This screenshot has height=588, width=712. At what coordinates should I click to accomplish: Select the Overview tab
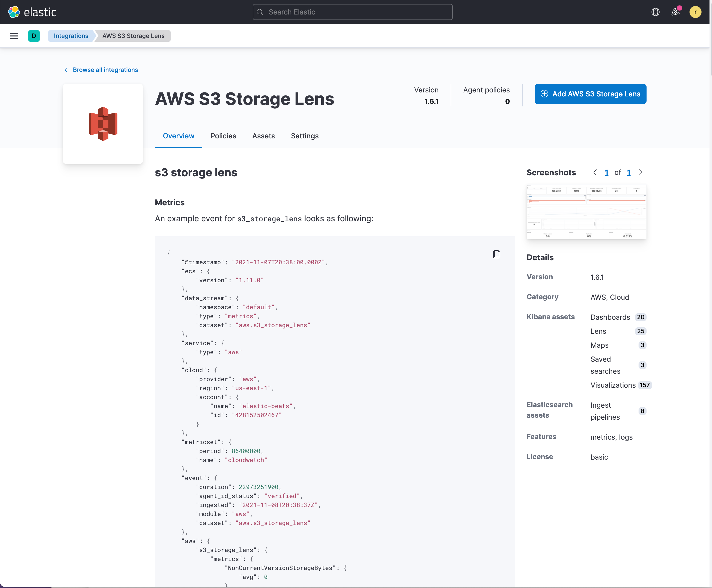pyautogui.click(x=179, y=136)
